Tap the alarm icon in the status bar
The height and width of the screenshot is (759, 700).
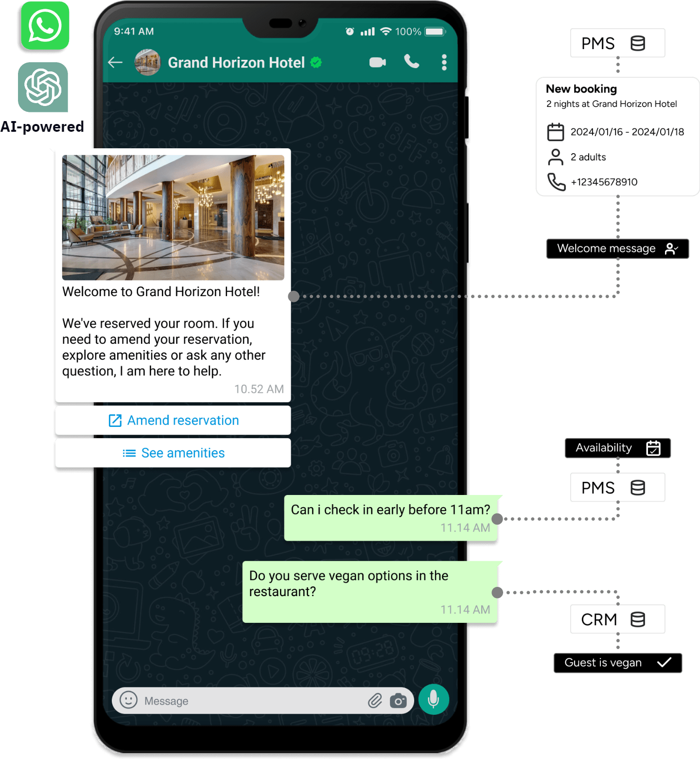[x=350, y=32]
